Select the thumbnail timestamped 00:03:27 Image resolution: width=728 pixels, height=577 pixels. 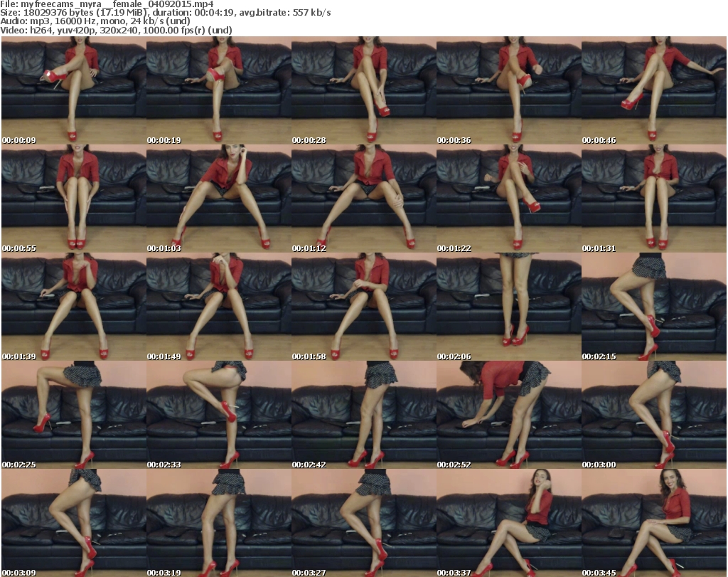(x=363, y=523)
